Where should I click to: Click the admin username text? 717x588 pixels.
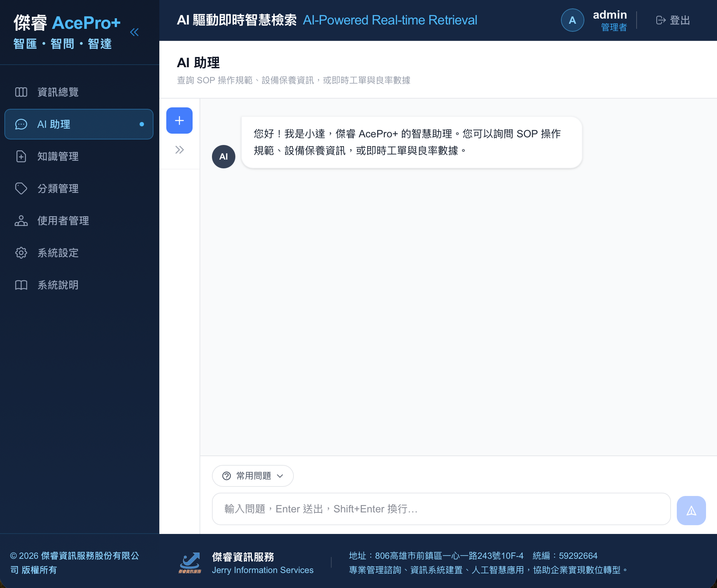(x=610, y=15)
